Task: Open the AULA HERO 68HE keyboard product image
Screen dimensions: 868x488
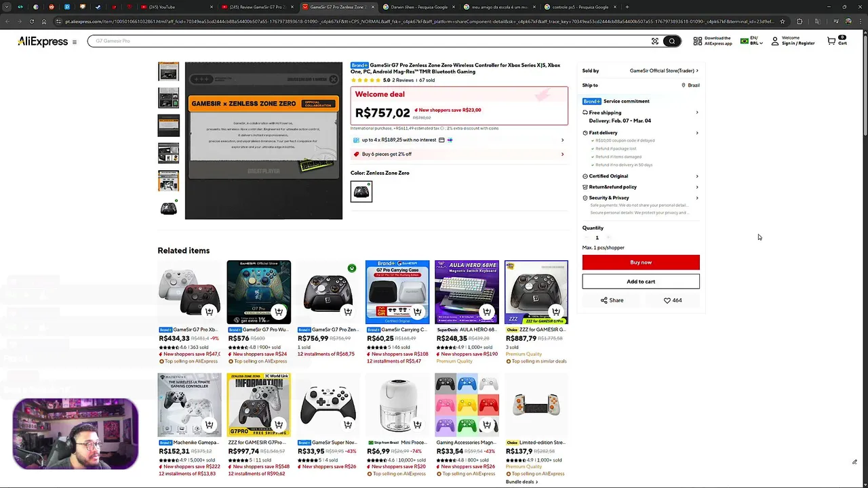Action: 467,292
